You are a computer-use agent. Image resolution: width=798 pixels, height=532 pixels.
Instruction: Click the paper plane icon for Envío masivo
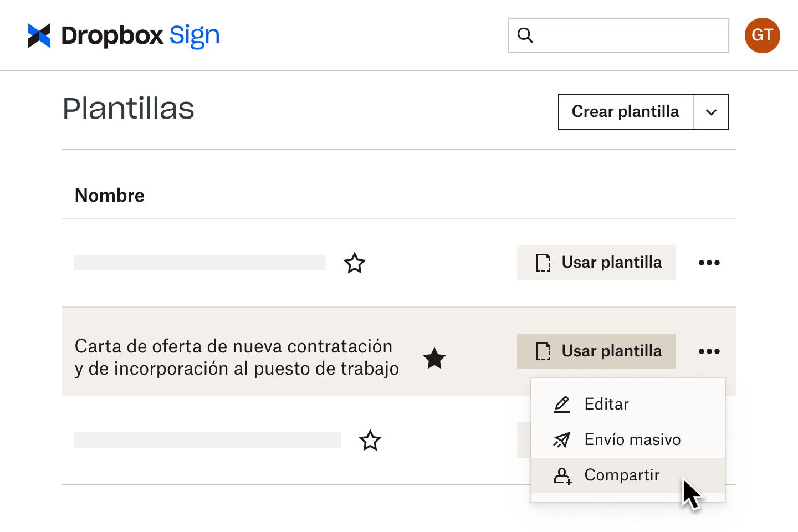tap(562, 439)
